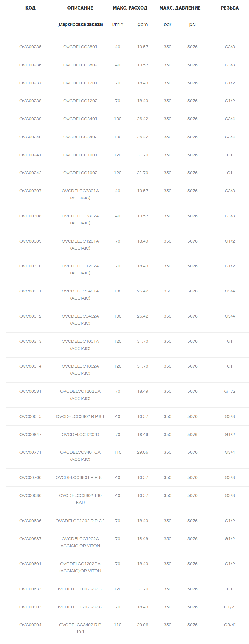249x644 pixels.
Task: Click thread G1/2" in OVC00903 row
Action: (x=230, y=607)
